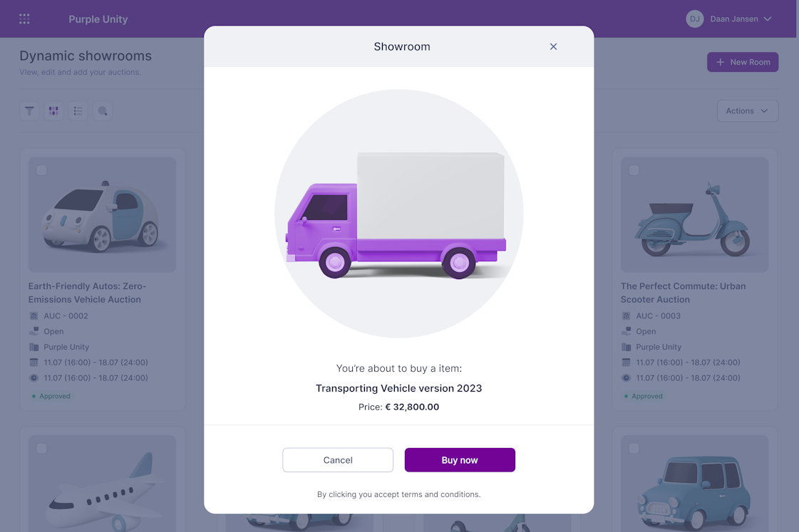Click Buy now button

click(460, 459)
